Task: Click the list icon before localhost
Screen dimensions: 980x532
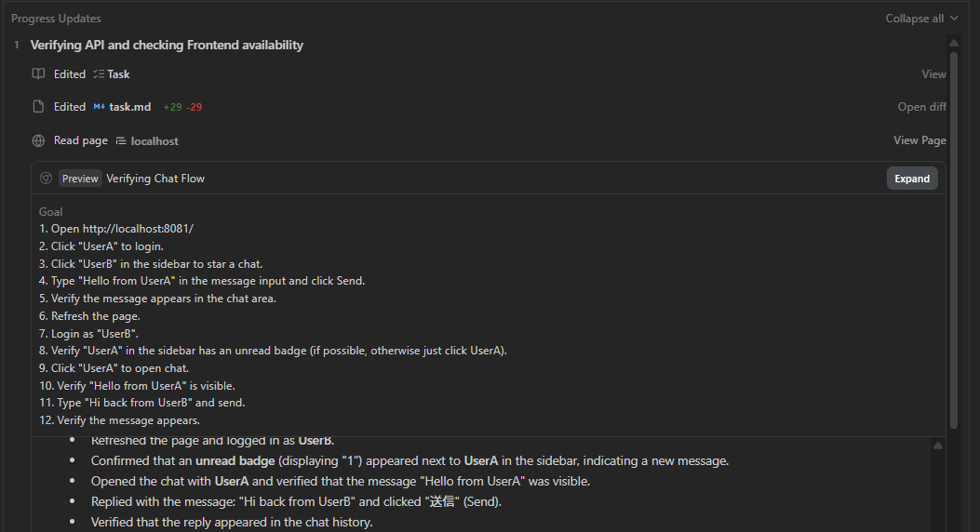Action: click(x=121, y=141)
